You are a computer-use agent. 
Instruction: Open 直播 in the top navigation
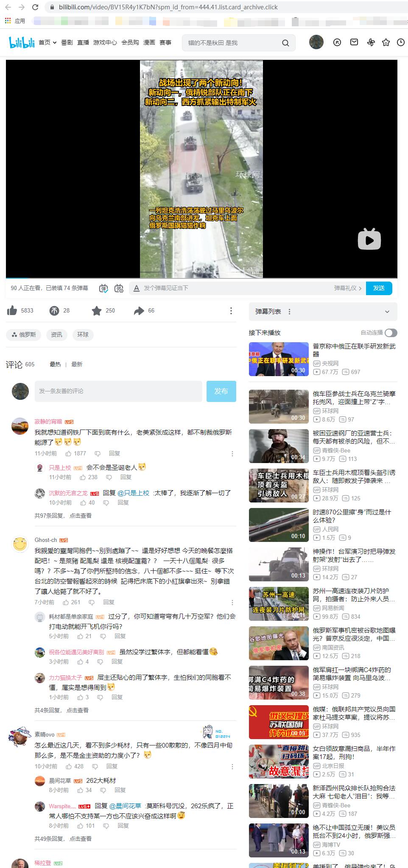click(83, 42)
